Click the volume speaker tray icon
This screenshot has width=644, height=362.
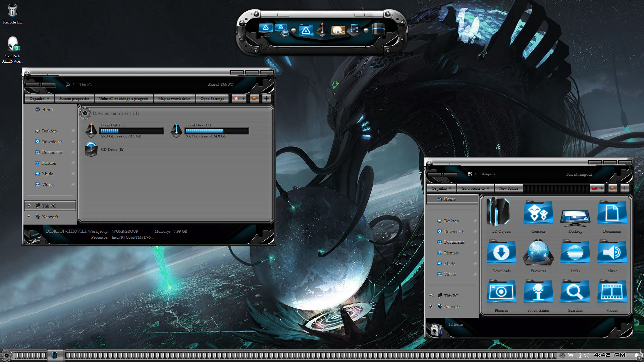(586, 355)
